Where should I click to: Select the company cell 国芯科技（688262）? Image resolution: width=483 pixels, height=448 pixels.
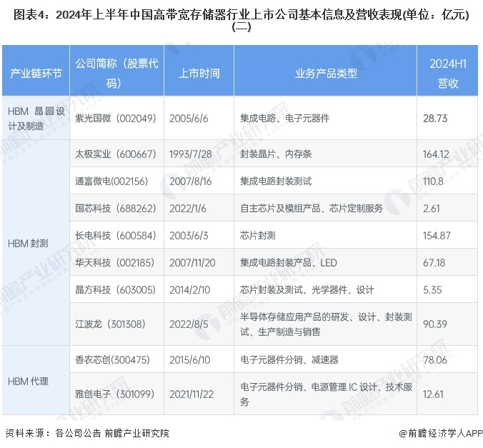click(x=116, y=209)
